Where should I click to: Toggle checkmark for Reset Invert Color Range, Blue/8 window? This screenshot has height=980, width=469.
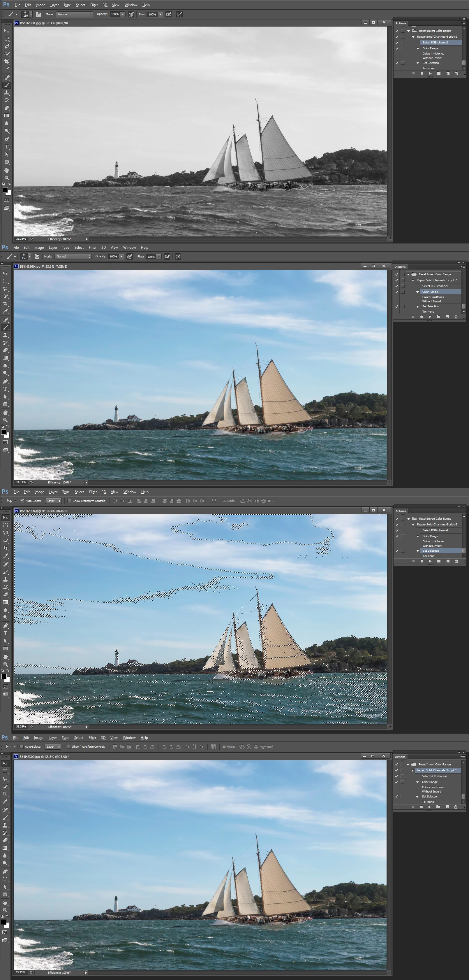pos(397,31)
